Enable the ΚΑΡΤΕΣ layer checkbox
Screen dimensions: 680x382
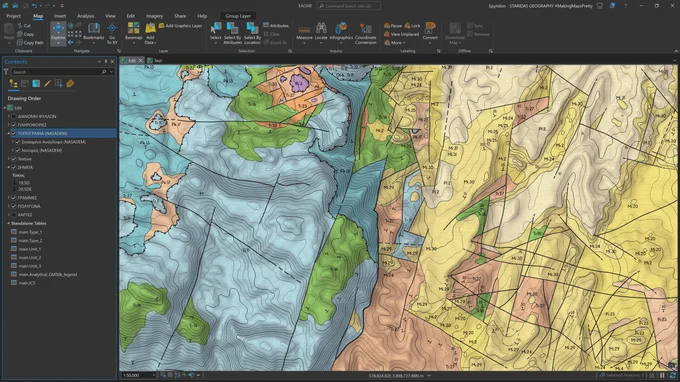pyautogui.click(x=14, y=215)
